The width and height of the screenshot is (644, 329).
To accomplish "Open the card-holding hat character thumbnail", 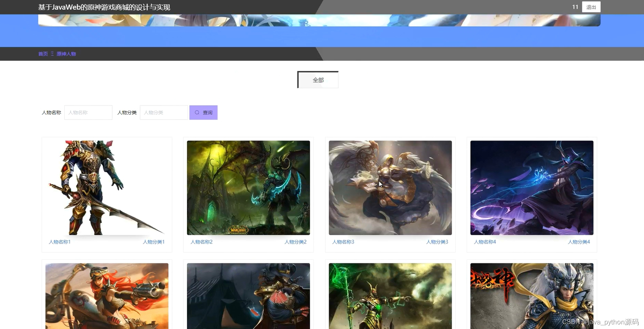I will [248, 296].
